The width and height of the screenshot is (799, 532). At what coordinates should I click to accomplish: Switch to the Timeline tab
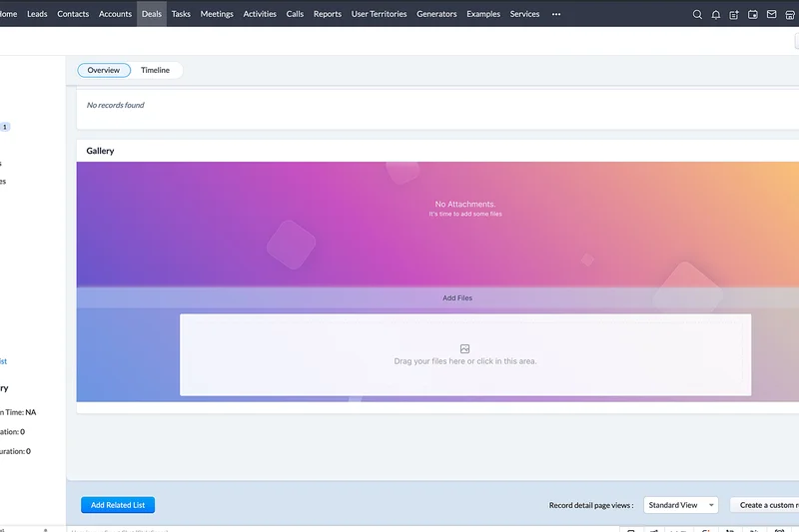[156, 70]
